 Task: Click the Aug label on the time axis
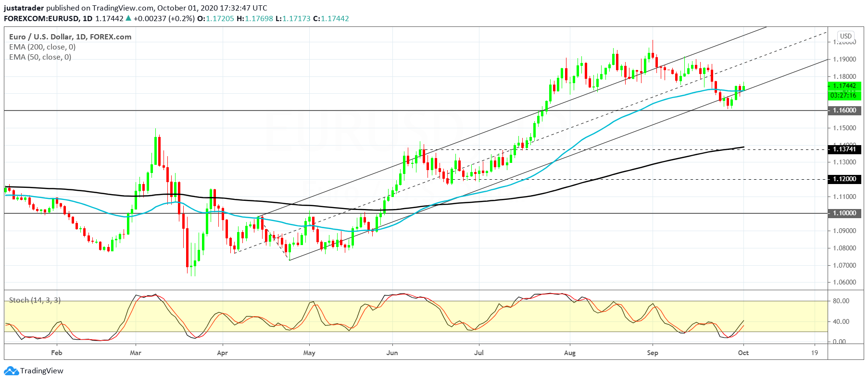(x=570, y=353)
